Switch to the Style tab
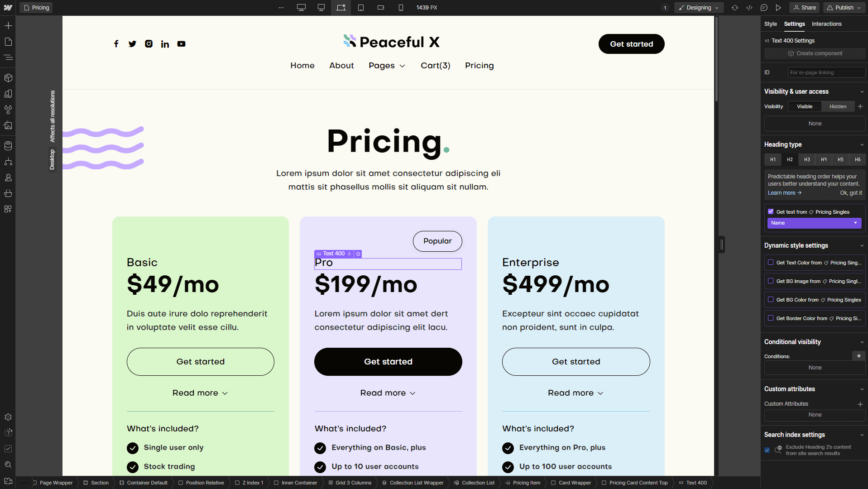Screen dimensions: 868x489 pos(771,24)
